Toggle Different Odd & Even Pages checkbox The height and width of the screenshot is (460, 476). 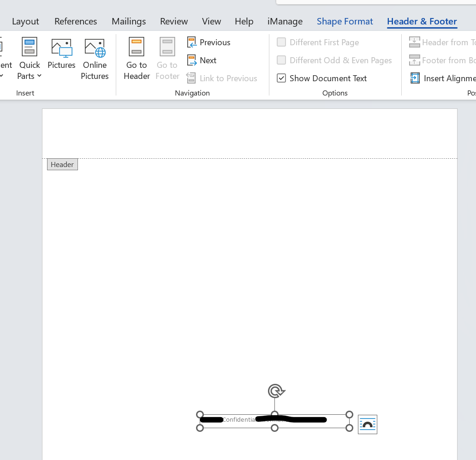[x=281, y=60]
